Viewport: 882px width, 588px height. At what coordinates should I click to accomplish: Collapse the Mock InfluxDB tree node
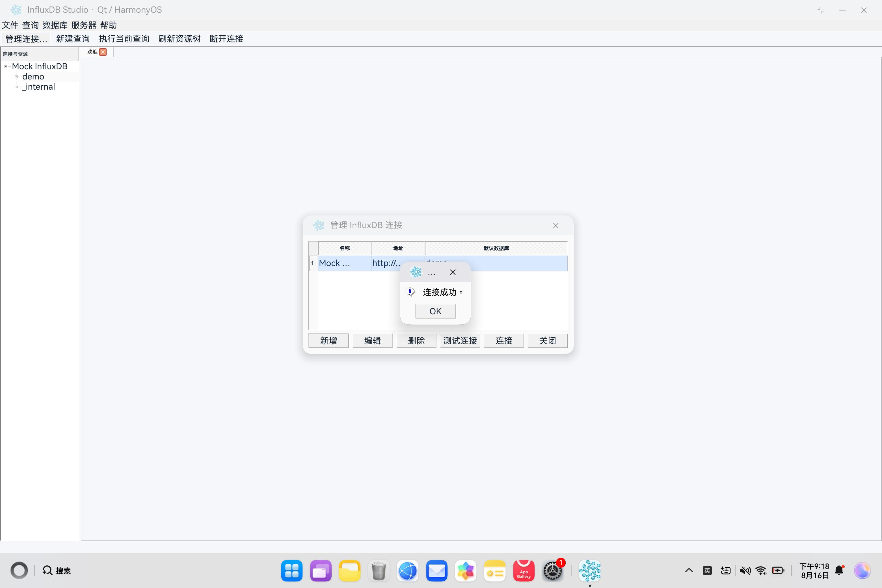[x=6, y=66]
